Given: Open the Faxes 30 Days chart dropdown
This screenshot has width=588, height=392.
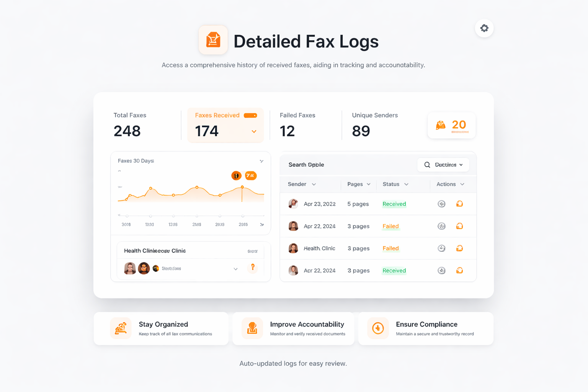Looking at the screenshot, I should pos(261,161).
